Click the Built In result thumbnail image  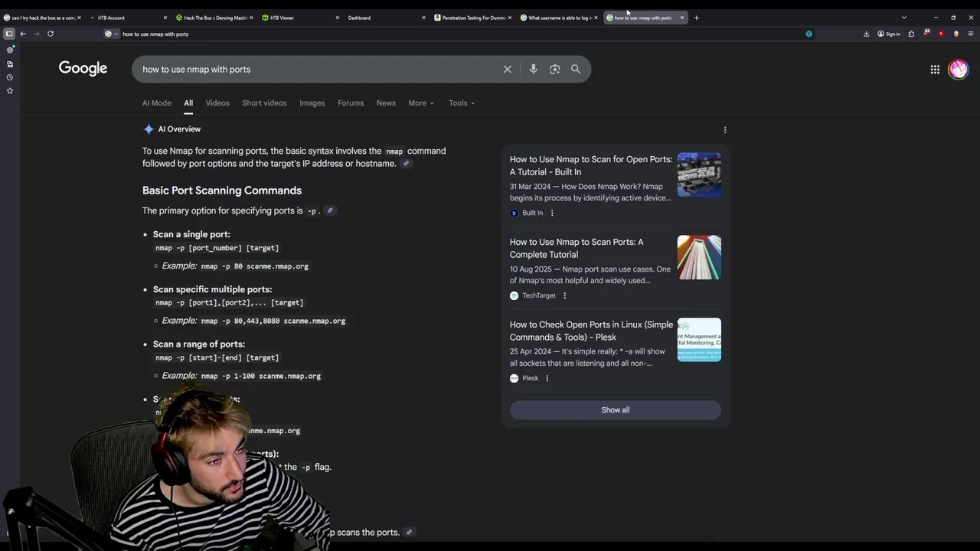coord(699,174)
